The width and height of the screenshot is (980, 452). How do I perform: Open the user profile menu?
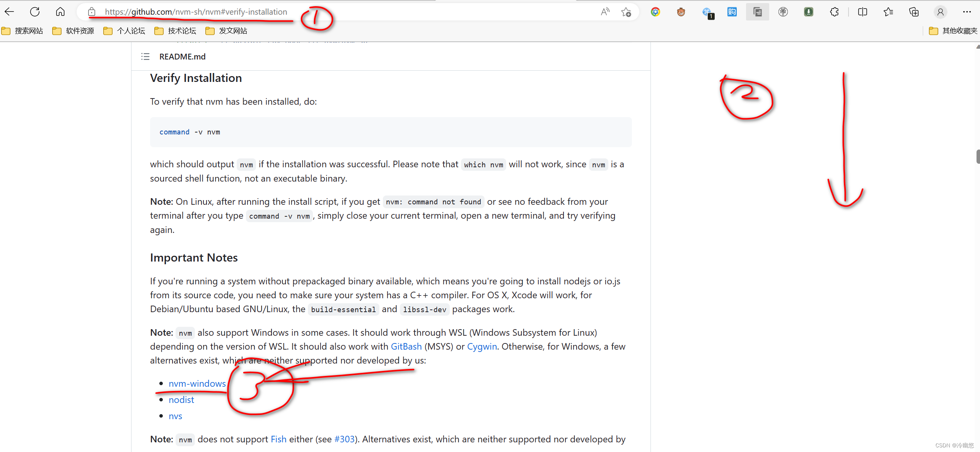[941, 12]
